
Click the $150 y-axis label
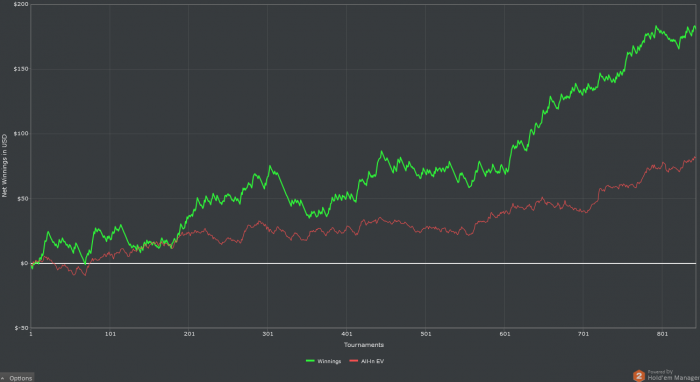coord(21,69)
